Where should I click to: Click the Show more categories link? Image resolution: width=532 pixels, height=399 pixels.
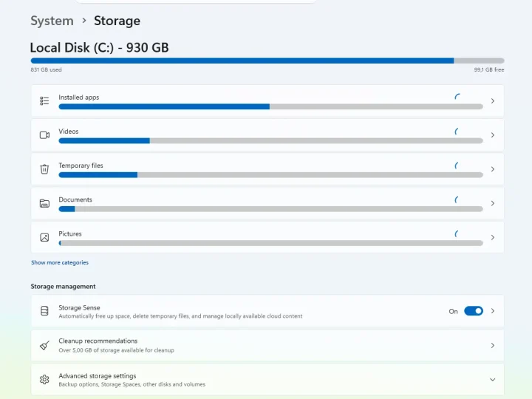[x=60, y=262]
